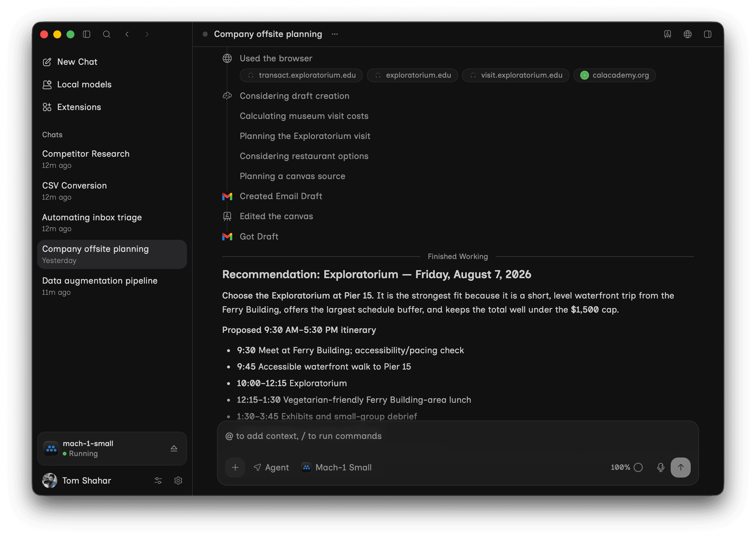Image resolution: width=756 pixels, height=538 pixels.
Task: Click the Calculating museum visit costs line
Action: pos(304,116)
